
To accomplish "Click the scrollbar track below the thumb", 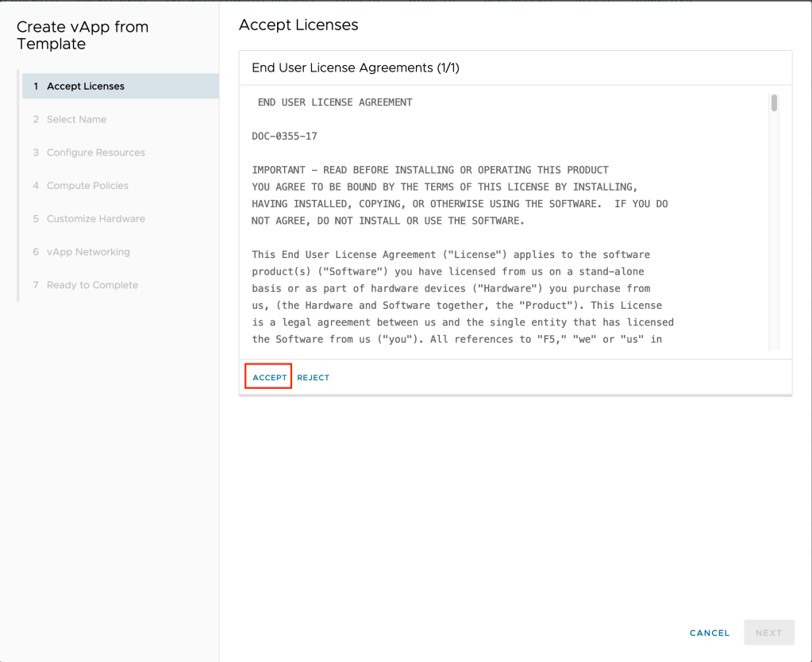I will tap(774, 238).
